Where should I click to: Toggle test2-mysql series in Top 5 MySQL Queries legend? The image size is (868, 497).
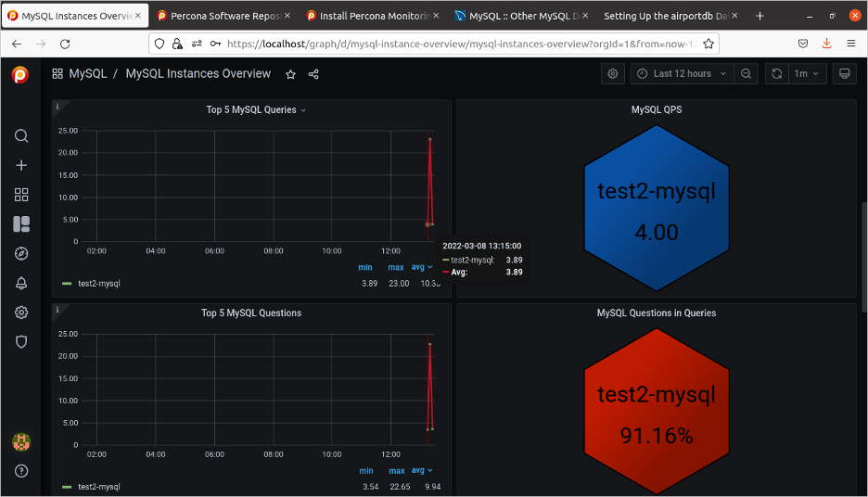tap(98, 284)
